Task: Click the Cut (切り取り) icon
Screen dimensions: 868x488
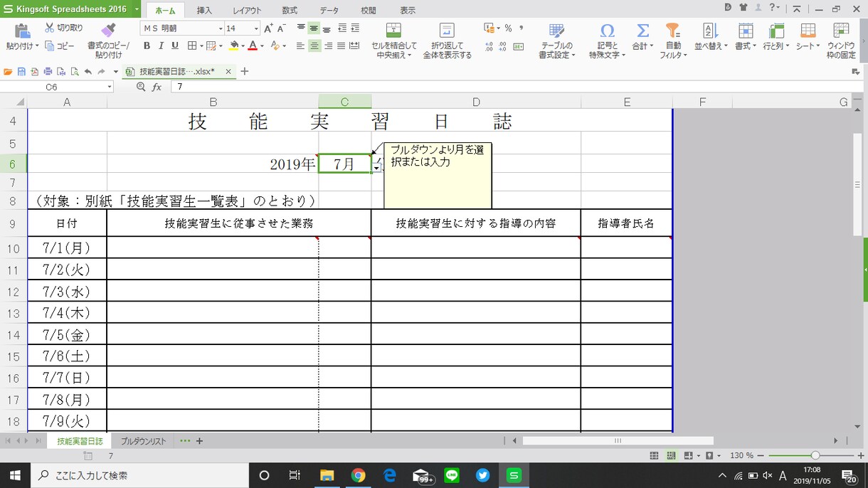Action: coord(50,28)
